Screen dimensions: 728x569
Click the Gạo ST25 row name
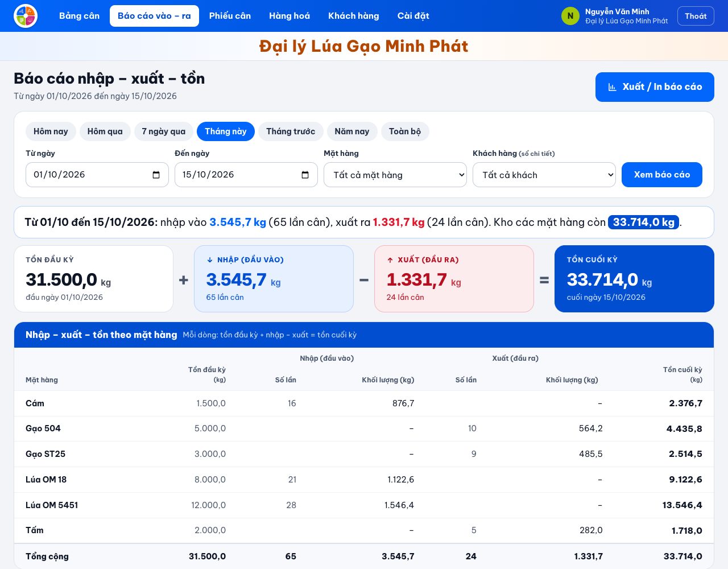pos(45,454)
